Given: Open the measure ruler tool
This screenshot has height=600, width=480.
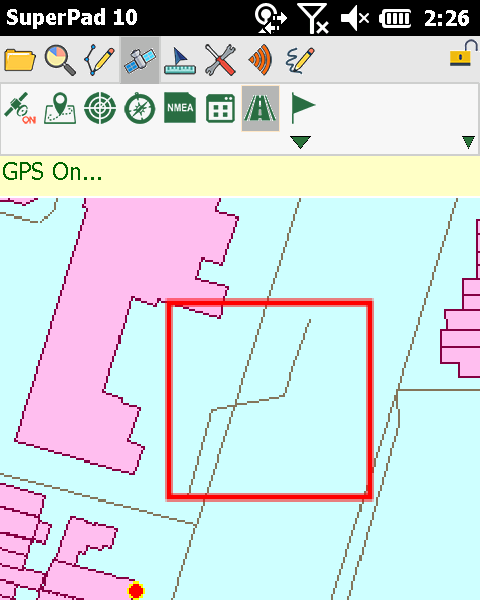Looking at the screenshot, I should coord(180,60).
